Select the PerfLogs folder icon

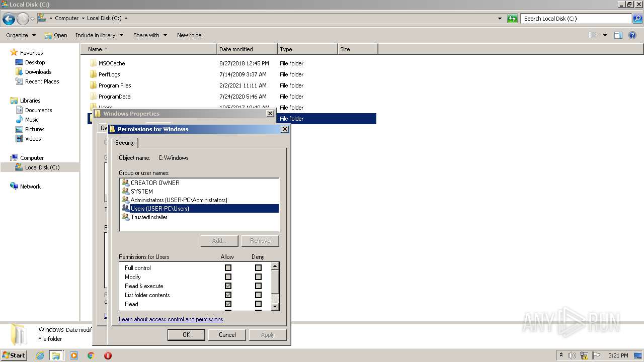click(93, 74)
